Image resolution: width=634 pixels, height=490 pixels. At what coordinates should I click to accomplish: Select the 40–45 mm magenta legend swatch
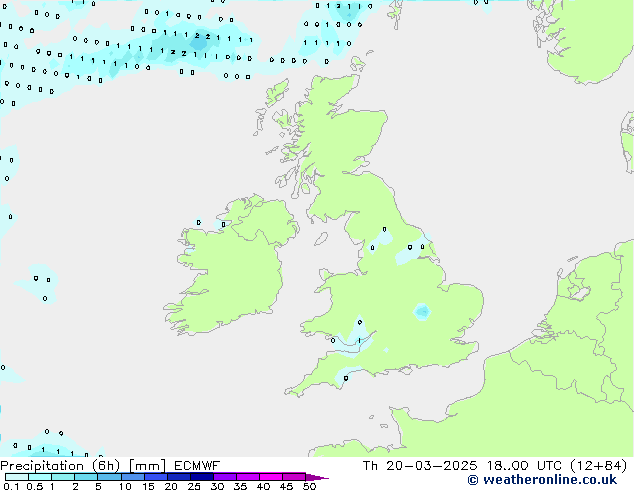pyautogui.click(x=271, y=477)
